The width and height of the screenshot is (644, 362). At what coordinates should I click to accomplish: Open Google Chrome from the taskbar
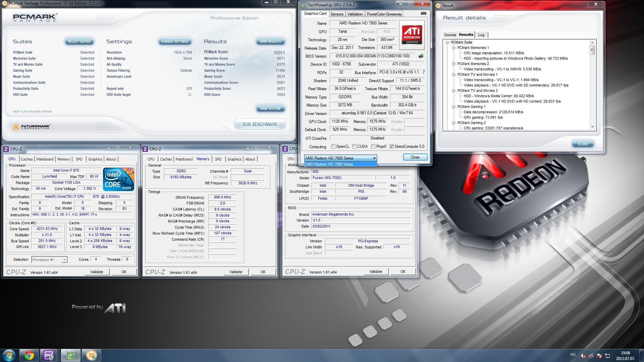tap(29, 355)
